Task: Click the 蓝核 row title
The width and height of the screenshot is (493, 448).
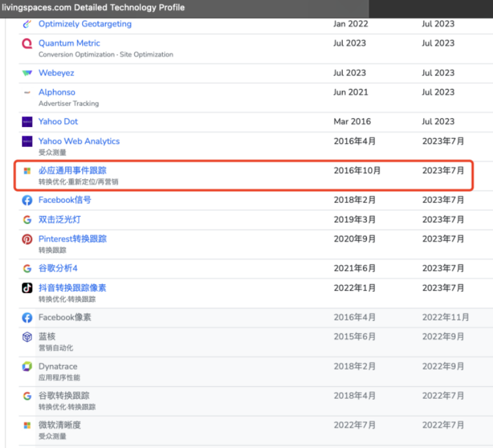Action: (x=47, y=337)
